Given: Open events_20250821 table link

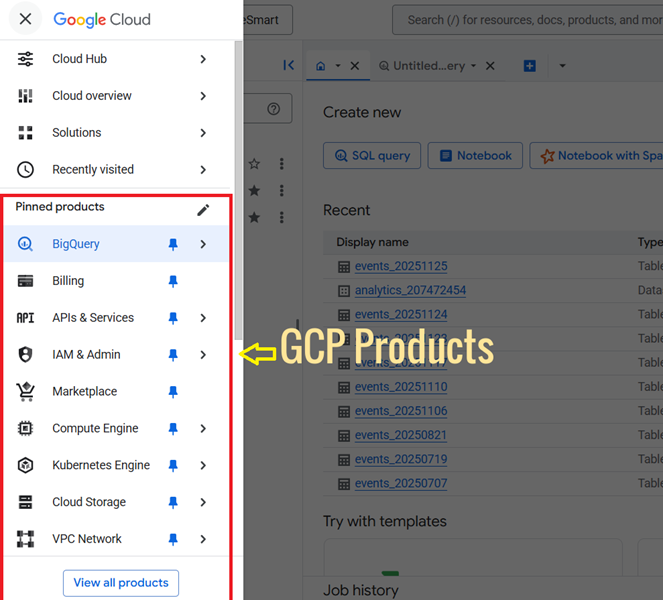Looking at the screenshot, I should coord(401,435).
